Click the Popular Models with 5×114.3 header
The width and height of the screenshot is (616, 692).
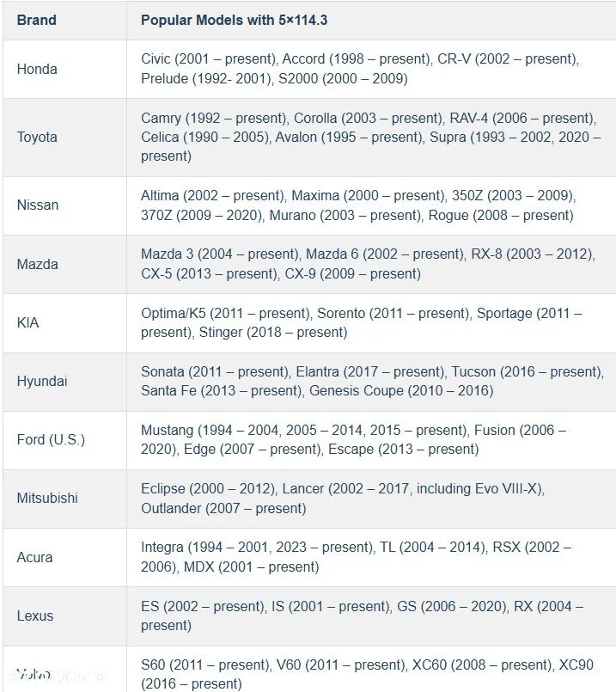[x=232, y=20]
